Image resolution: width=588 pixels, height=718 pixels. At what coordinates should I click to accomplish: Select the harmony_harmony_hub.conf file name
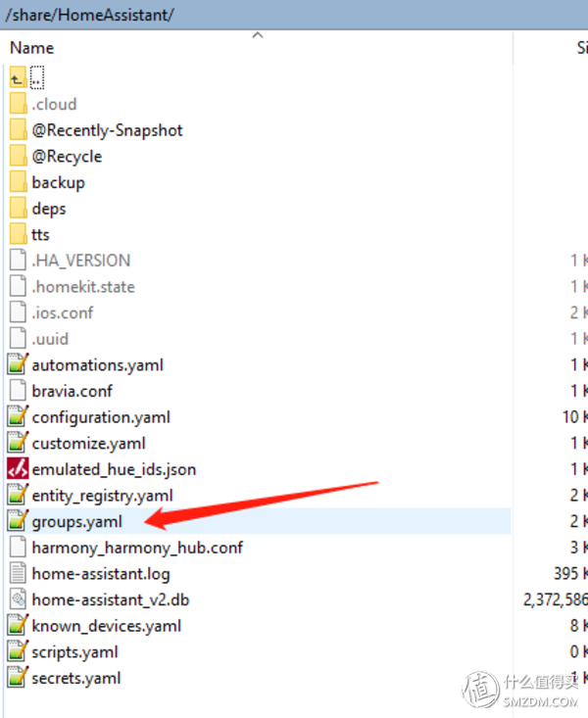tap(137, 548)
